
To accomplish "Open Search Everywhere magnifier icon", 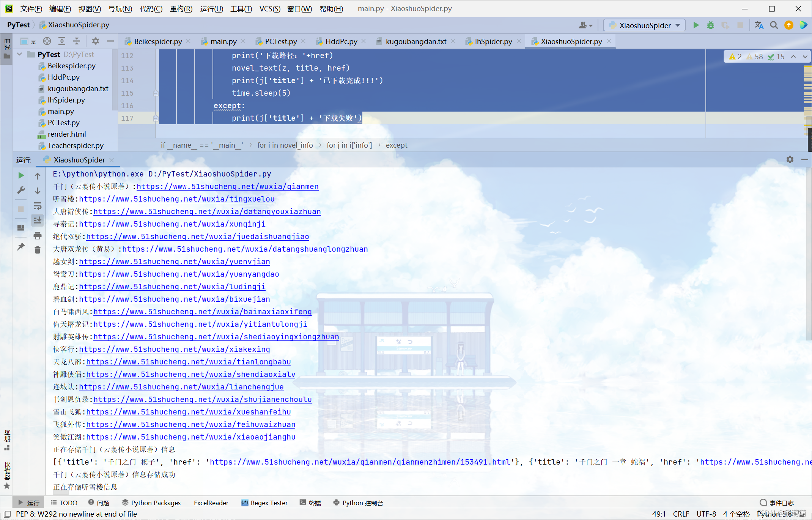I will point(774,25).
